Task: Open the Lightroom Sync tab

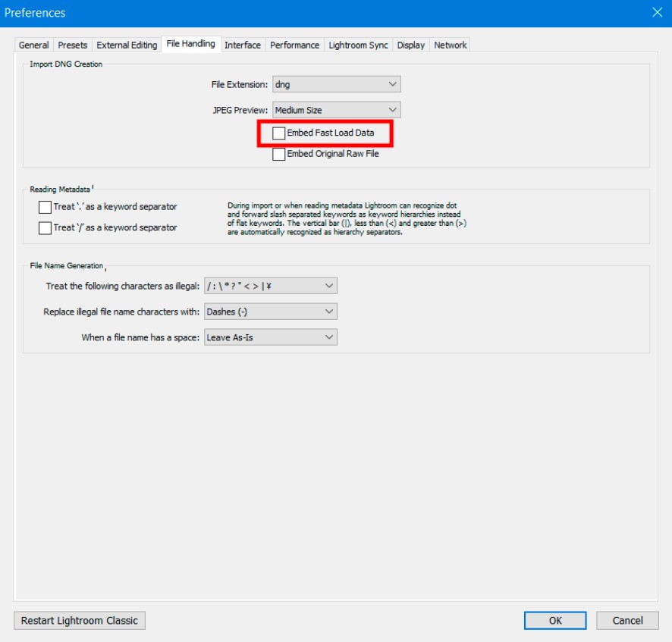Action: click(x=358, y=45)
